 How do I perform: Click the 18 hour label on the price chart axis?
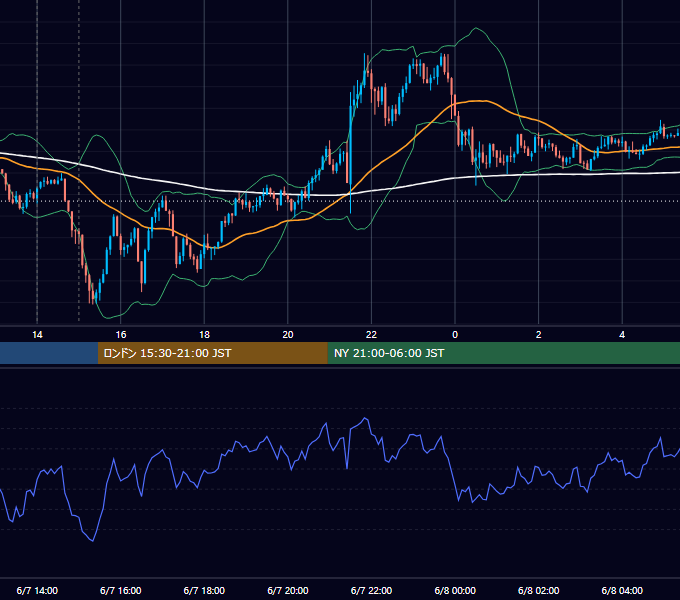[x=204, y=335]
